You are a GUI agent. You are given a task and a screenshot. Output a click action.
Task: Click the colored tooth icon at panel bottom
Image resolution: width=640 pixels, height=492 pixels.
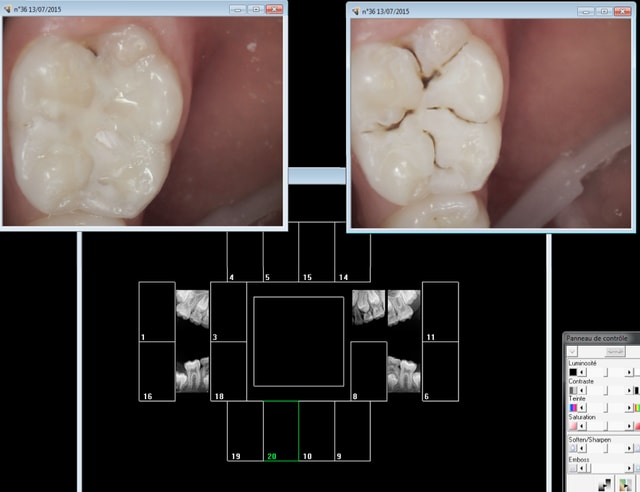coord(626,485)
